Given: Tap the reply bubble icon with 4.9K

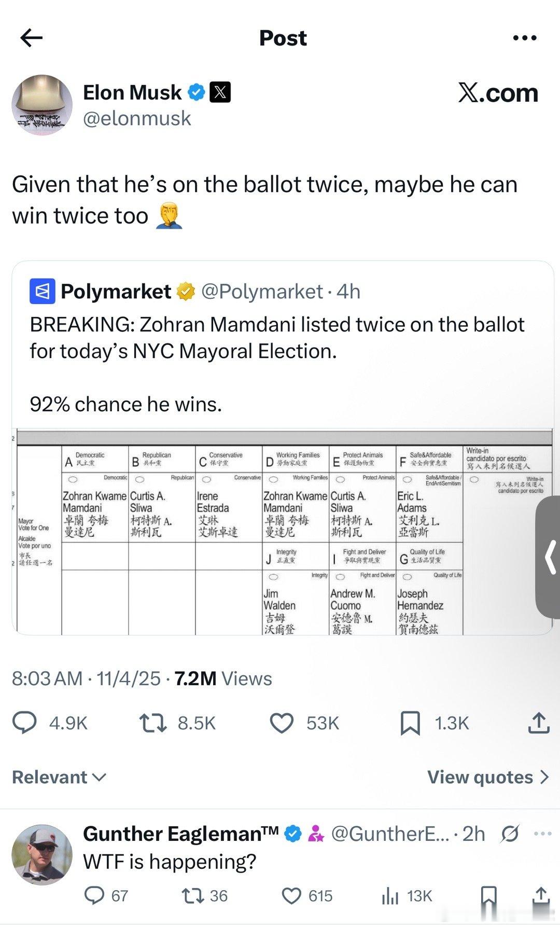Looking at the screenshot, I should (25, 723).
